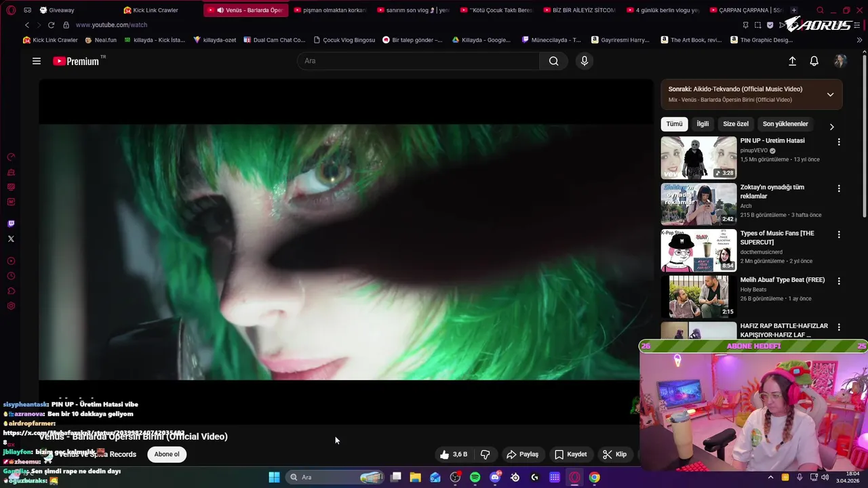Screen dimensions: 868x488
Task: Show more filter chips with right arrow
Action: coord(831,127)
